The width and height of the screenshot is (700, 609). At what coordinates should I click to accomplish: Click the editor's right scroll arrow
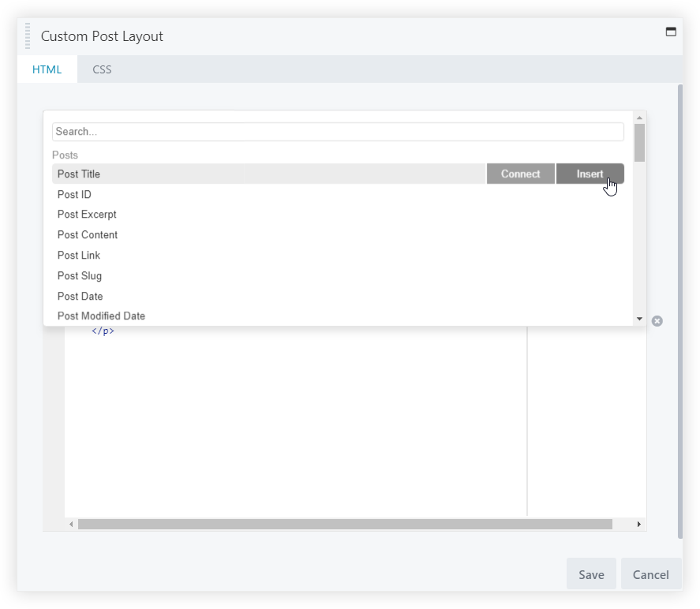point(638,525)
